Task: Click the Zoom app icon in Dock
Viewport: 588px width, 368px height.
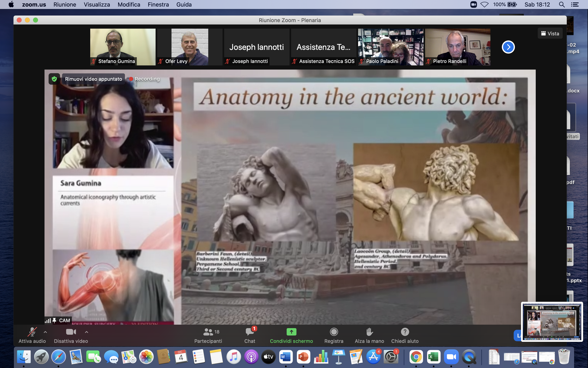Action: pos(451,357)
